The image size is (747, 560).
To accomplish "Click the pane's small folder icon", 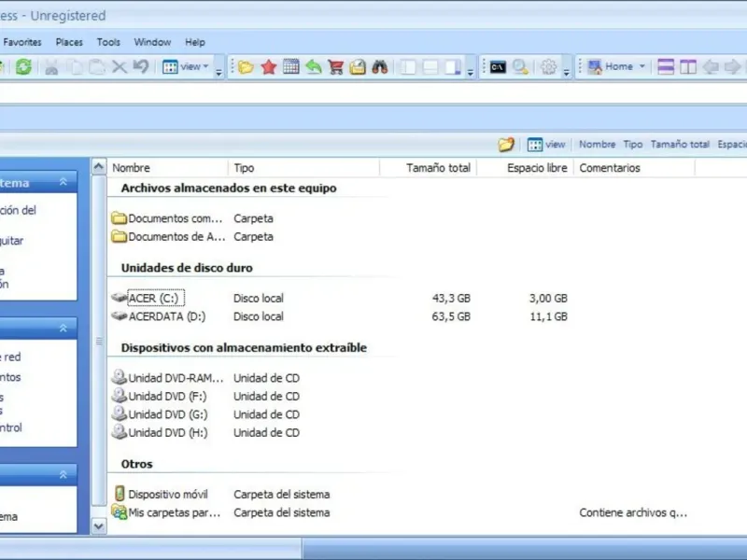I will 506,145.
